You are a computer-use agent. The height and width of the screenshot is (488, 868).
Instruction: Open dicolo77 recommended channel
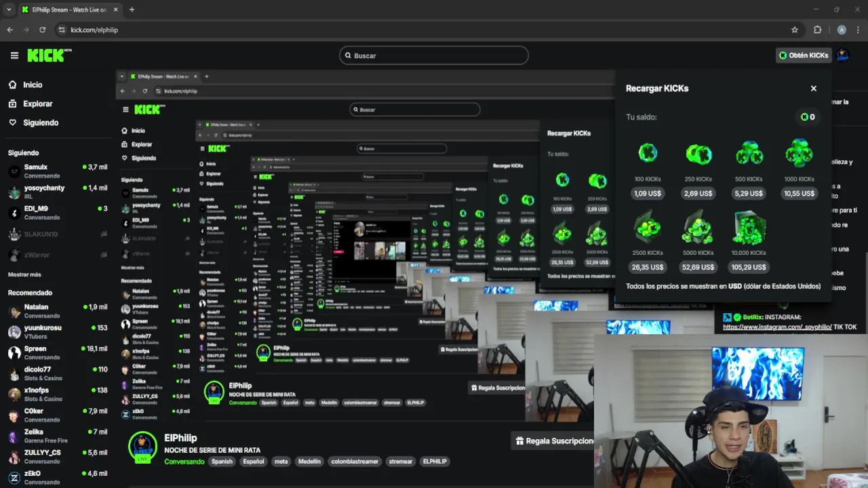tap(57, 373)
